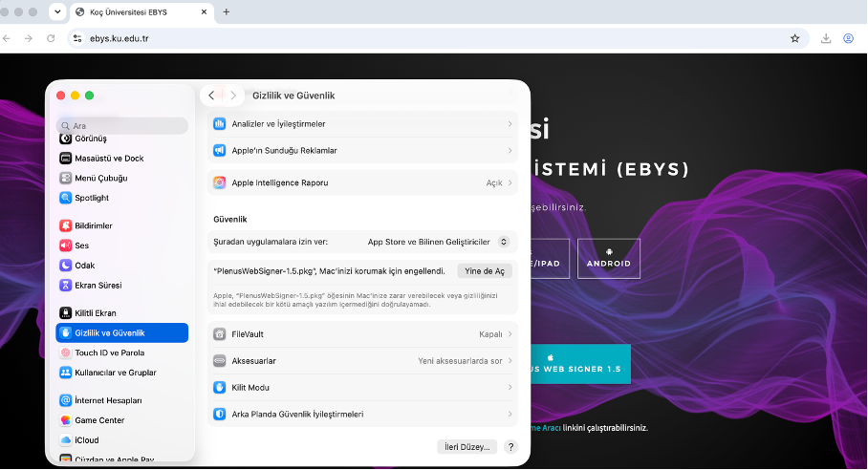The image size is (868, 470).
Task: Bookmark this page with the star icon
Action: point(795,38)
